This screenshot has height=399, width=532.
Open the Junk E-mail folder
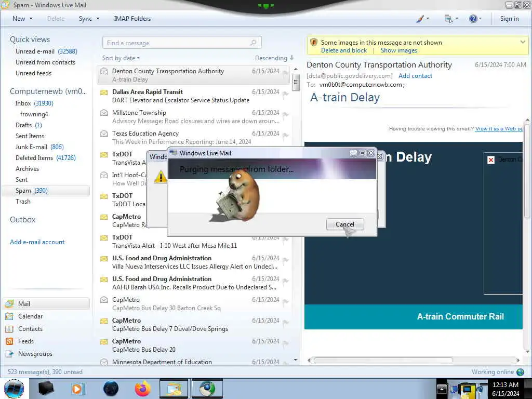39,147
